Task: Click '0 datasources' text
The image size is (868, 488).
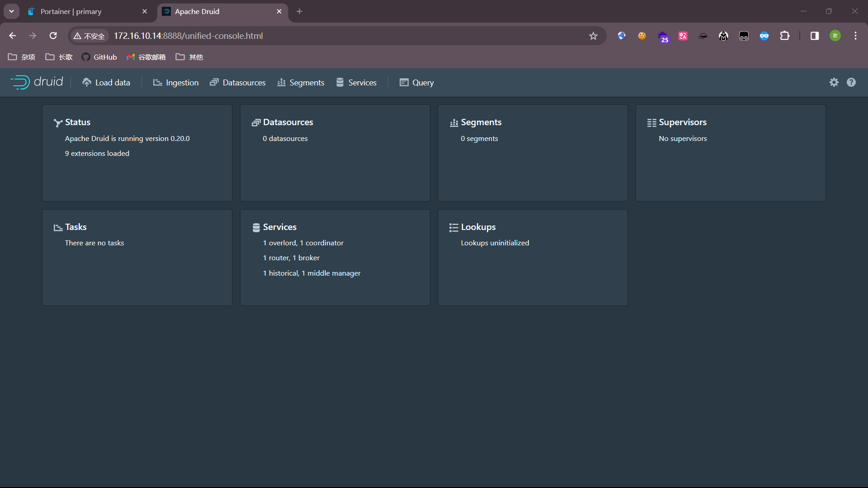Action: coord(285,138)
